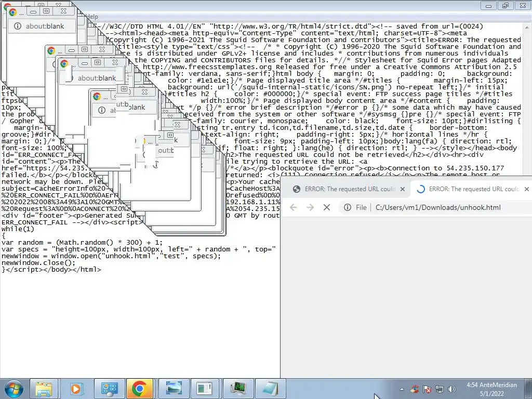Click info icon in the top-left about:blank popup
The image size is (532, 399).
[x=18, y=26]
